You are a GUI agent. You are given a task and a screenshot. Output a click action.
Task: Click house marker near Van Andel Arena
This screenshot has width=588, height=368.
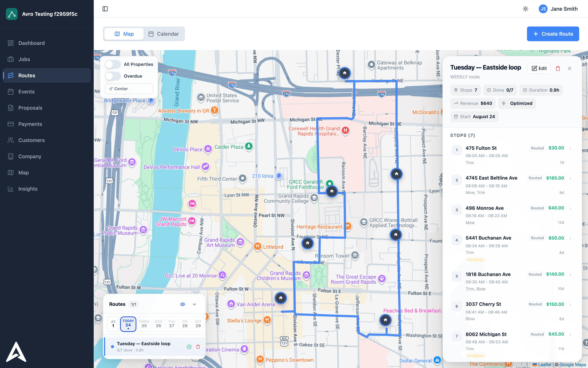coord(281,298)
